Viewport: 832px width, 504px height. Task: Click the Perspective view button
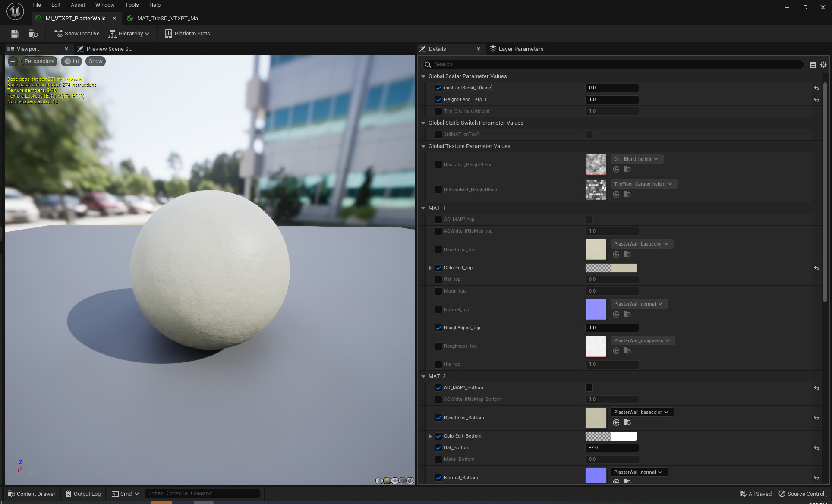tap(39, 61)
